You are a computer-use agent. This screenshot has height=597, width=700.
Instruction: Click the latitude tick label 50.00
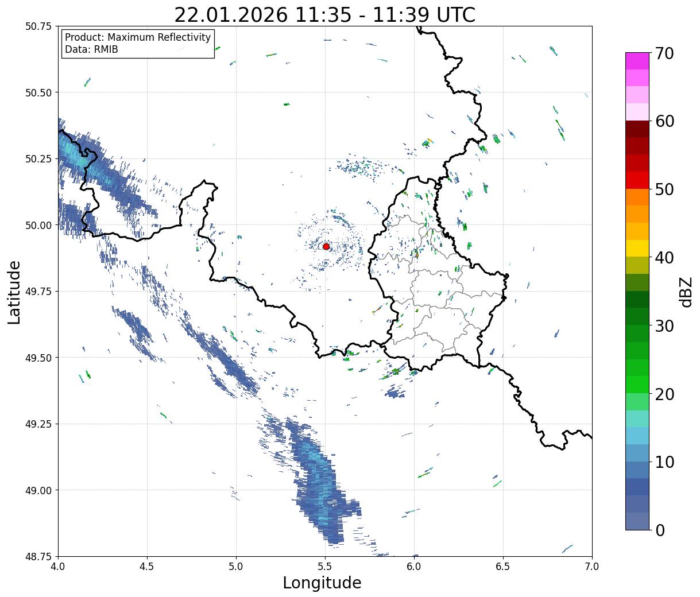pyautogui.click(x=38, y=225)
